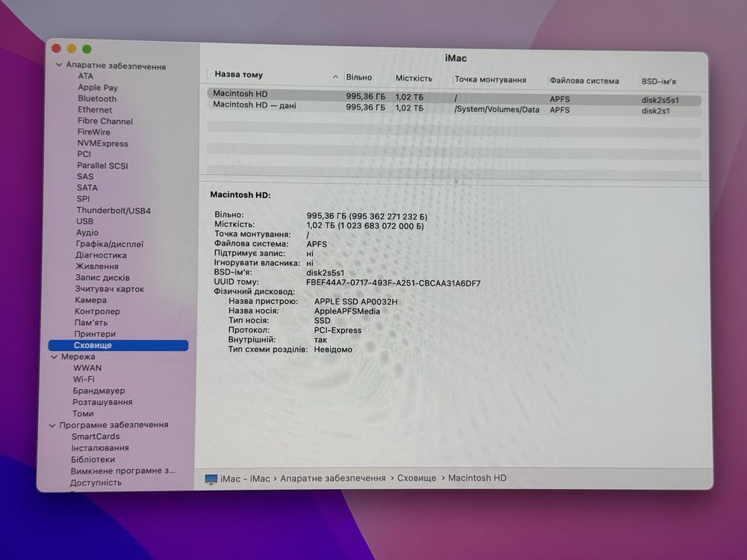
Task: Select SAS in the sidebar
Action: 85,176
